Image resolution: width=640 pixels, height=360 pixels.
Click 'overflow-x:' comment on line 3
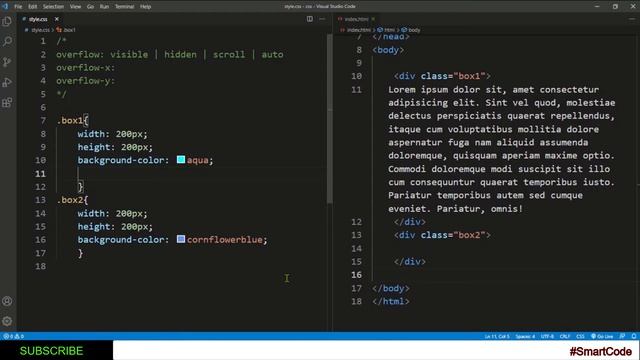[x=86, y=68]
